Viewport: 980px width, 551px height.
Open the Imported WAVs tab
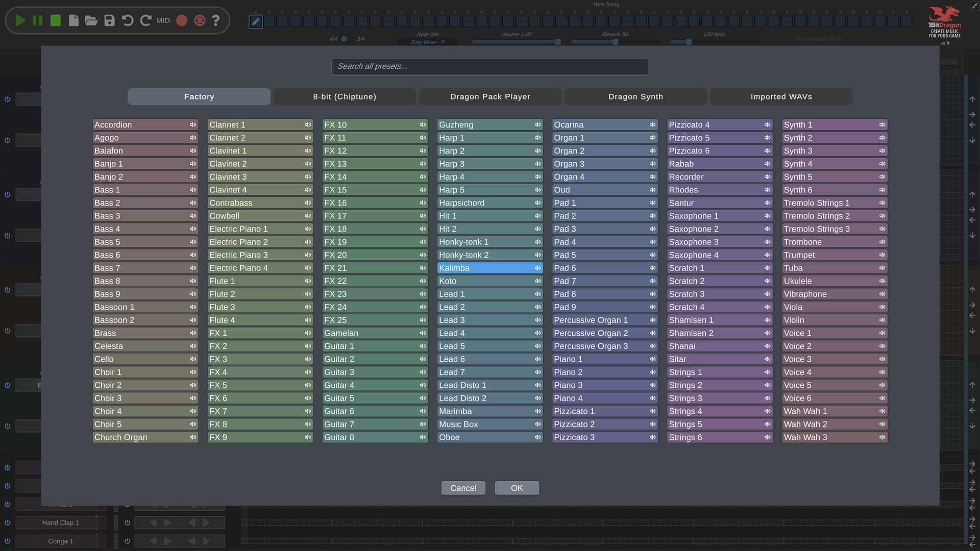pyautogui.click(x=781, y=96)
